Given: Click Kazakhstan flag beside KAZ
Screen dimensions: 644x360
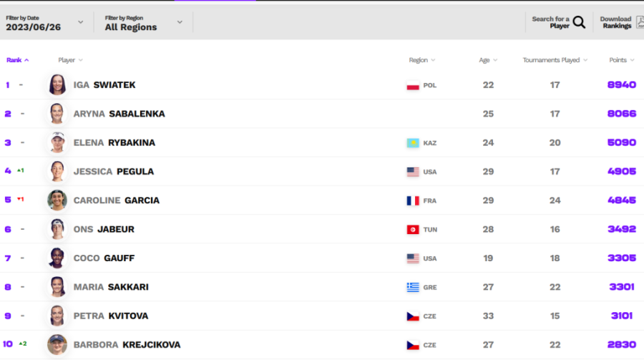Looking at the screenshot, I should pyautogui.click(x=413, y=143).
